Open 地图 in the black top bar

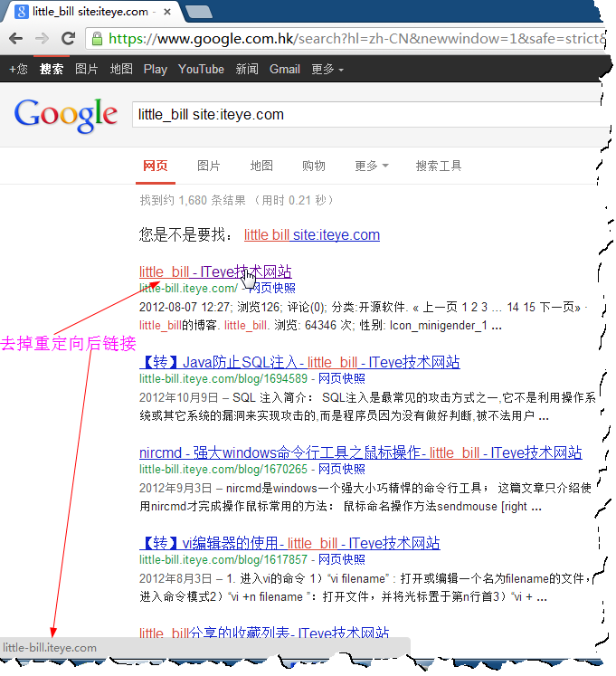pos(121,69)
